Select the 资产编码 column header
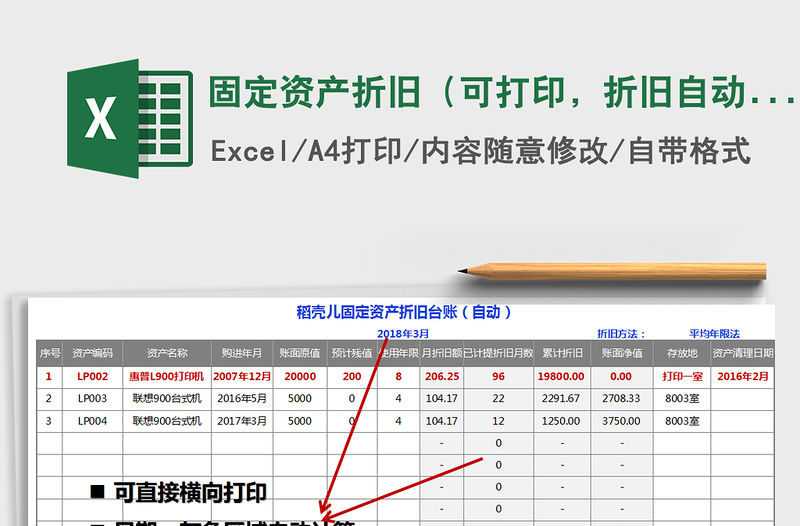This screenshot has height=526, width=800. 92,353
